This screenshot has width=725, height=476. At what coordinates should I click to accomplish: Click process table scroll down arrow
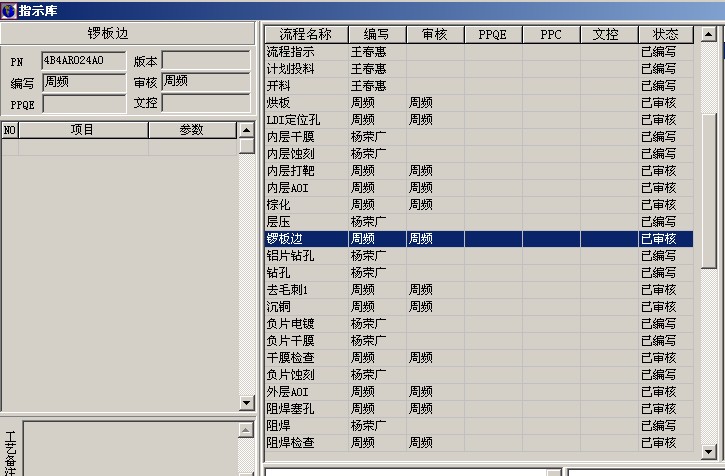click(708, 451)
